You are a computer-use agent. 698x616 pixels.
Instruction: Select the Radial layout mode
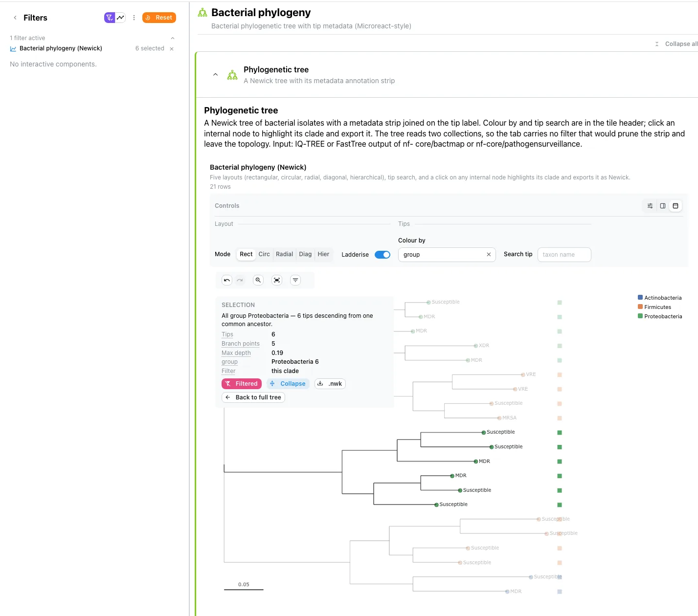click(284, 254)
